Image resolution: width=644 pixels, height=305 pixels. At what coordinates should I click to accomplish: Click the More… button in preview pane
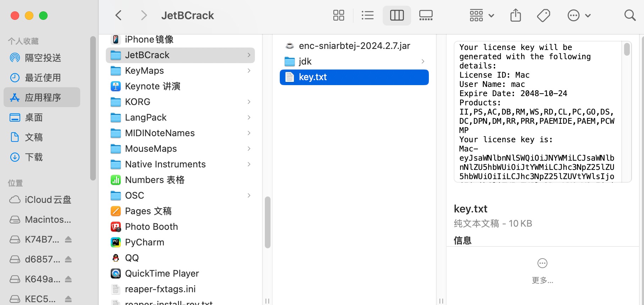542,271
